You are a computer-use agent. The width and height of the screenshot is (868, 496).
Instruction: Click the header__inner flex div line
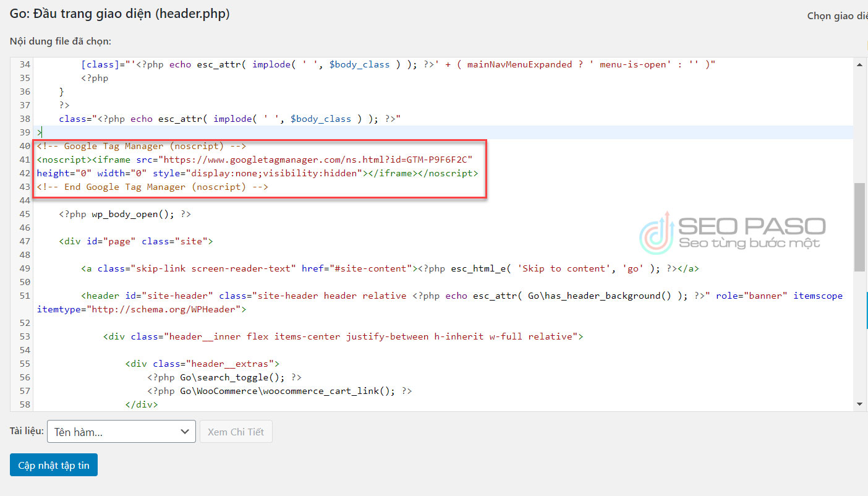(x=343, y=336)
